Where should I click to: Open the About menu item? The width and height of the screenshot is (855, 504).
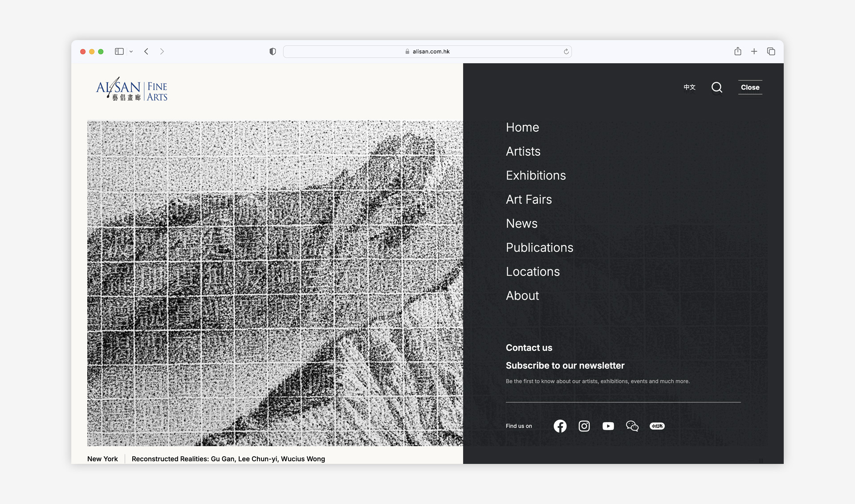[x=522, y=296]
